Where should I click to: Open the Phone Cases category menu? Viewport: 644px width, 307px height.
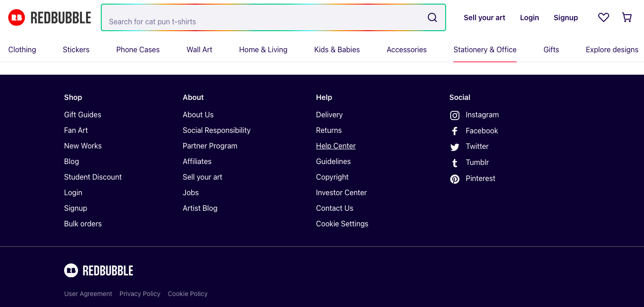(138, 49)
